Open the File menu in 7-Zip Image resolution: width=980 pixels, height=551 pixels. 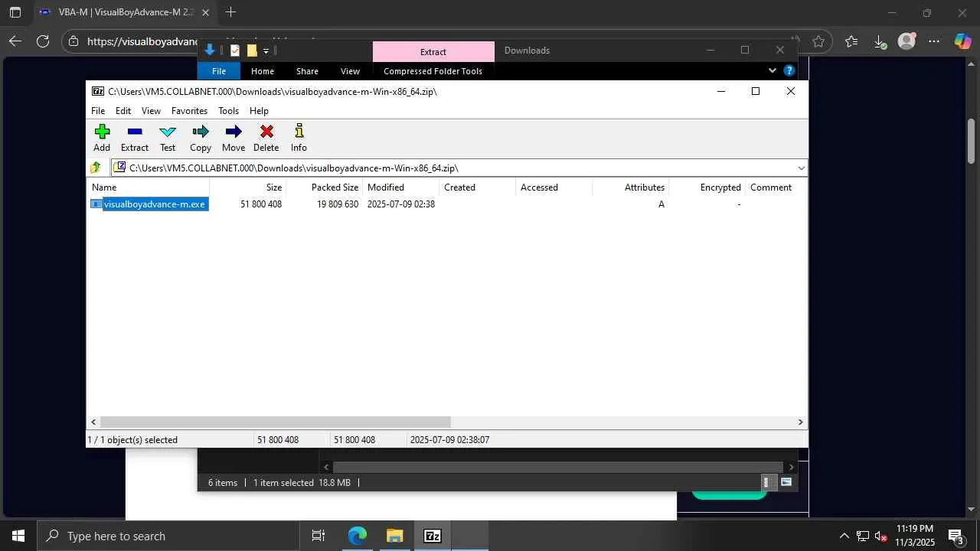(98, 111)
